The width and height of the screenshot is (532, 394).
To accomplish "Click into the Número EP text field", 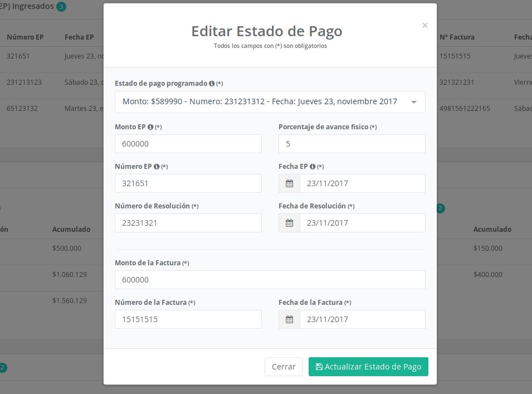I will pos(188,183).
